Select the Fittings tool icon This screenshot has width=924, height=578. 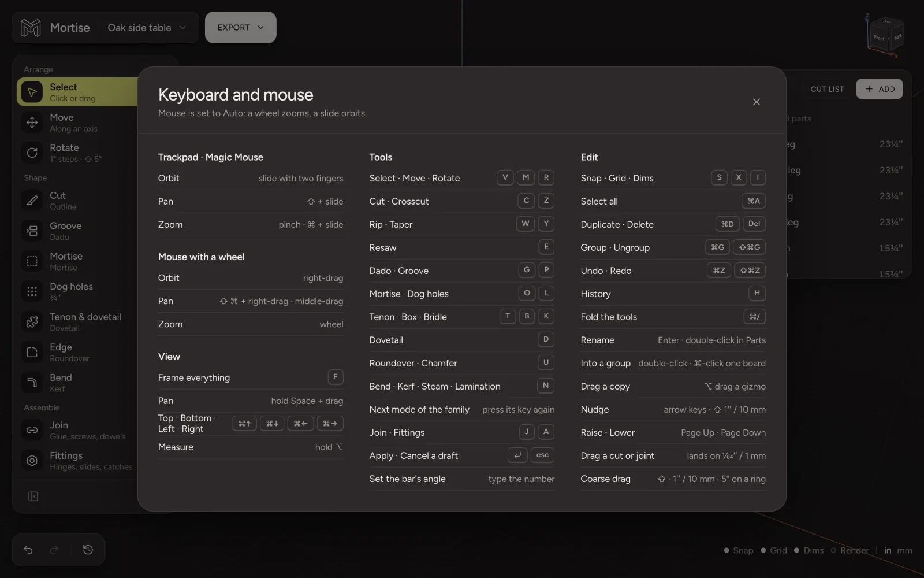tap(32, 461)
